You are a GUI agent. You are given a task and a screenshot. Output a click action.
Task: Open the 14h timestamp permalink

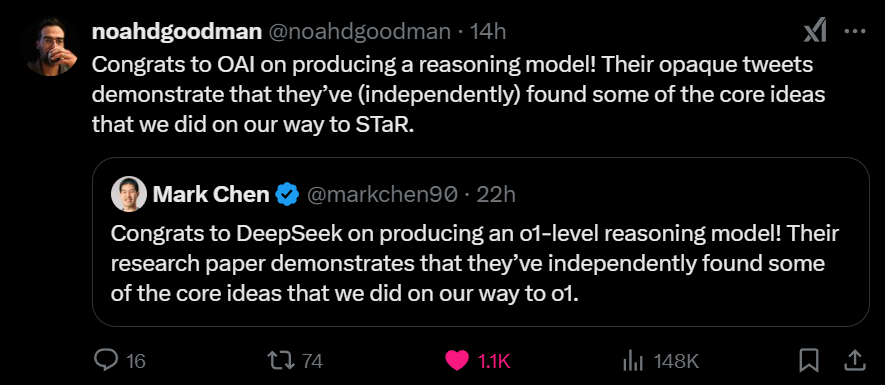[488, 32]
